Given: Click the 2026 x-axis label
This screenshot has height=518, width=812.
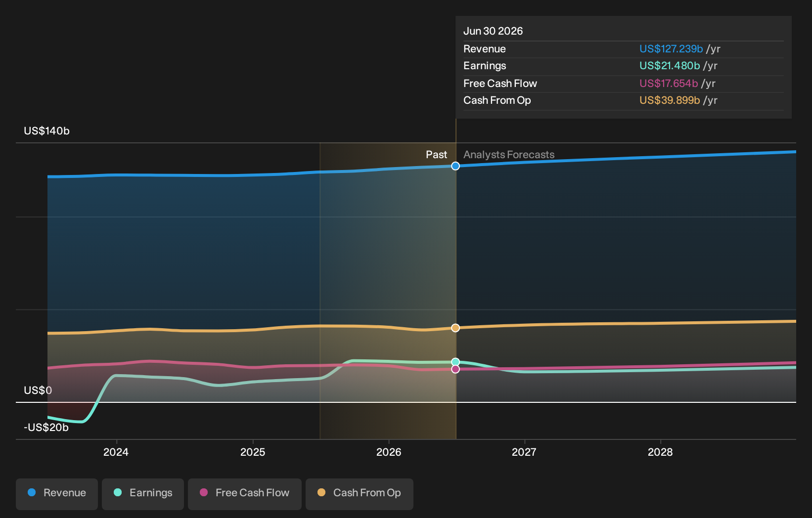Looking at the screenshot, I should click(x=389, y=452).
